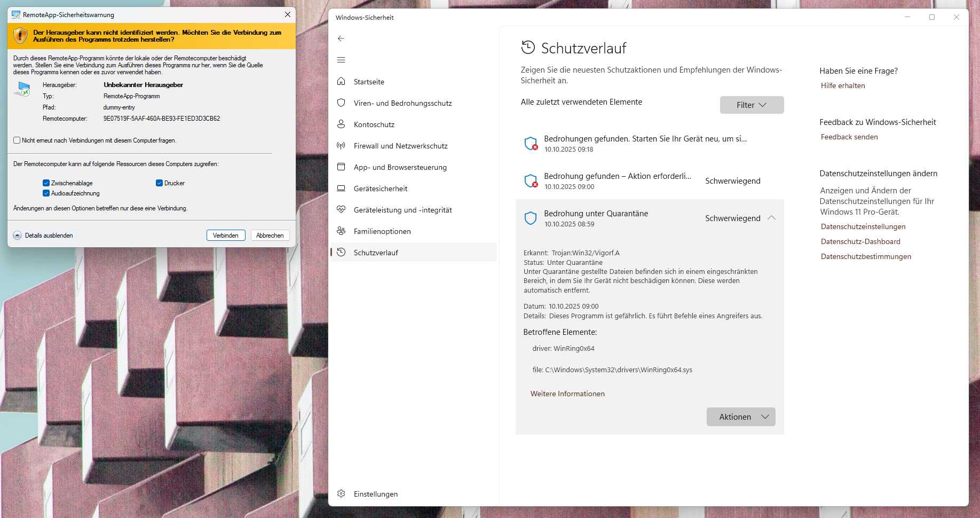This screenshot has height=518, width=980.
Task: Uncheck the Drucker checkbox
Action: [159, 183]
